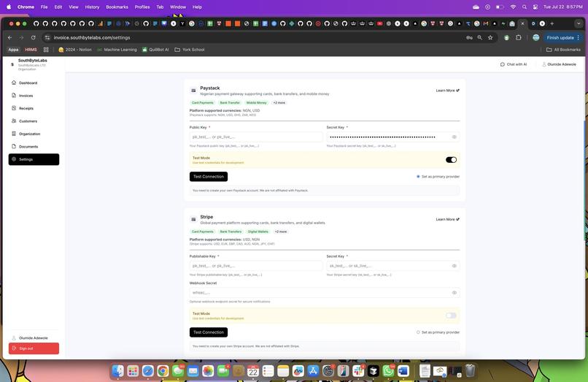Reveal the Paystack secret key with the eye icon
The height and width of the screenshot is (382, 588).
pos(454,137)
